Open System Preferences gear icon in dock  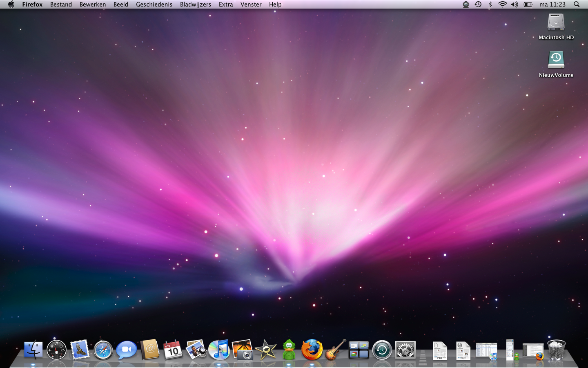click(405, 350)
